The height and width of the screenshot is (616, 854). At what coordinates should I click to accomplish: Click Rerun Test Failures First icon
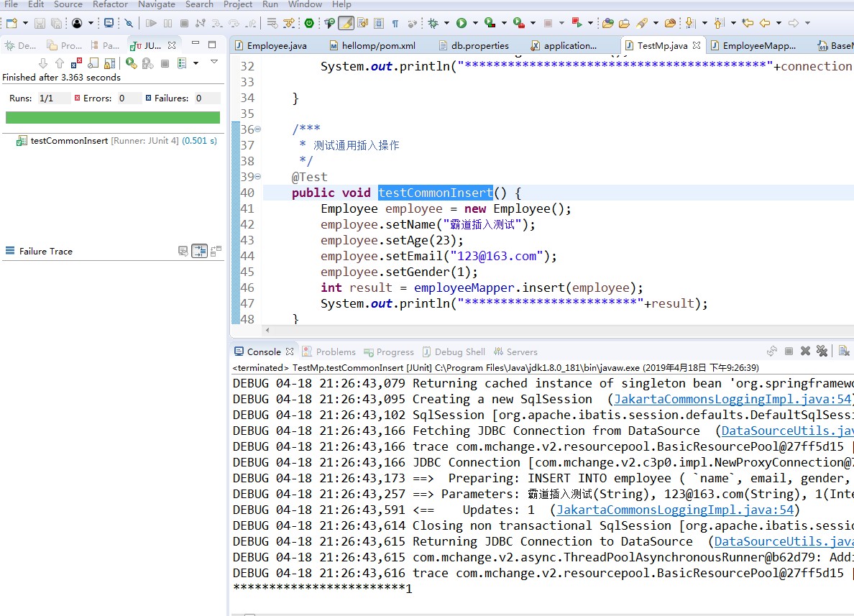click(147, 63)
